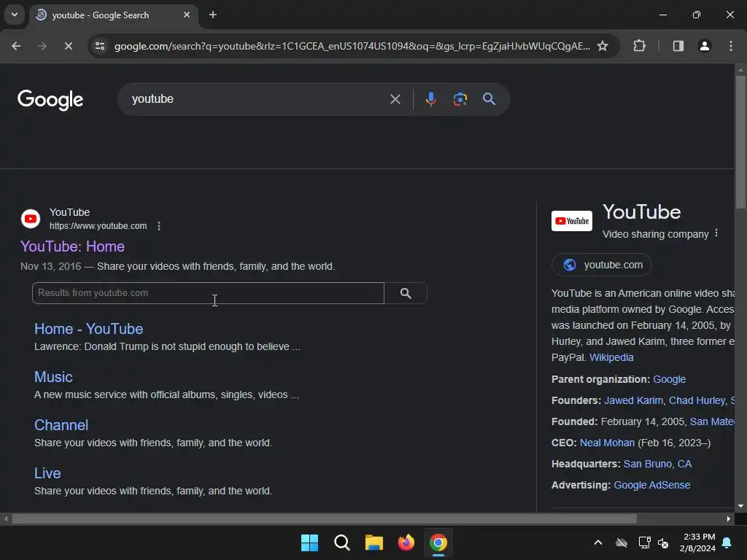
Task: Click the address bar URL
Action: tap(352, 46)
